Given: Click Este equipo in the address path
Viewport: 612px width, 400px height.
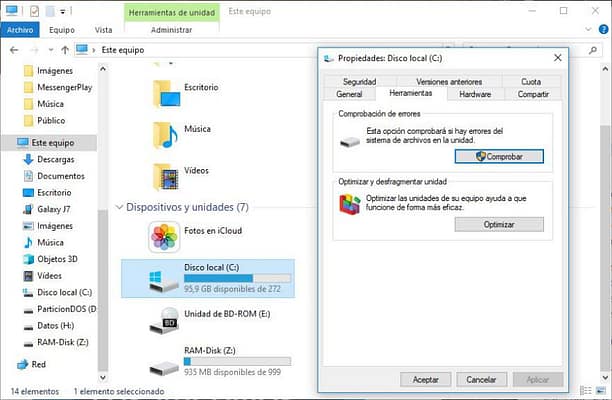Looking at the screenshot, I should click(x=123, y=50).
